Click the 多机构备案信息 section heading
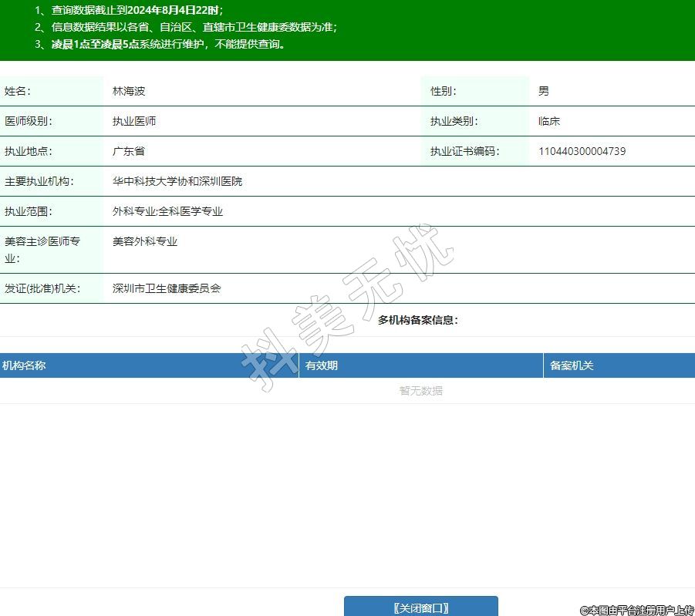 418,320
